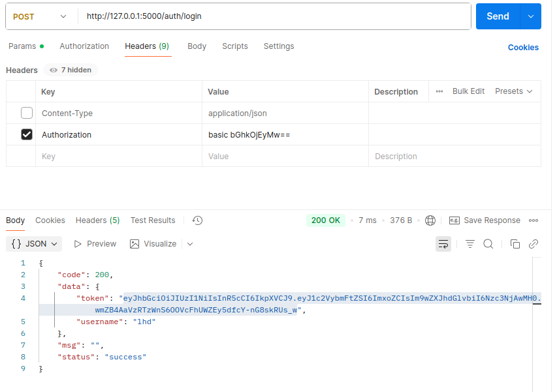Screen dimensions: 557x392
Task: Open the Cookies link
Action: [x=523, y=47]
